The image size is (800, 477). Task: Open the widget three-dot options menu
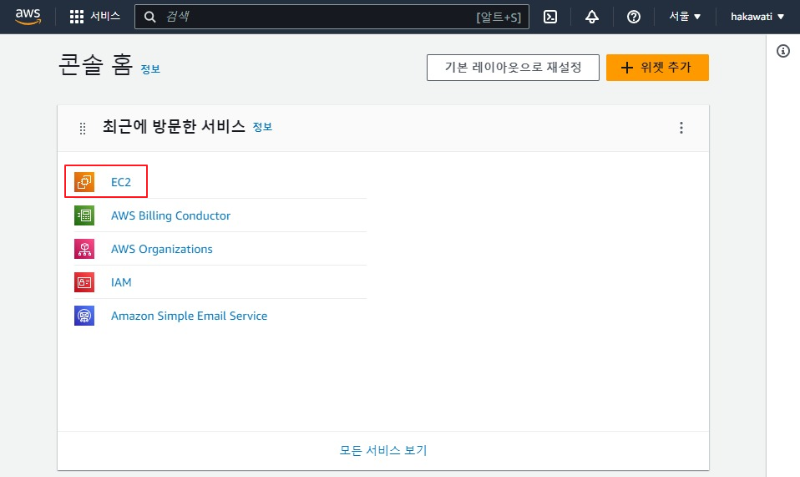(x=681, y=128)
